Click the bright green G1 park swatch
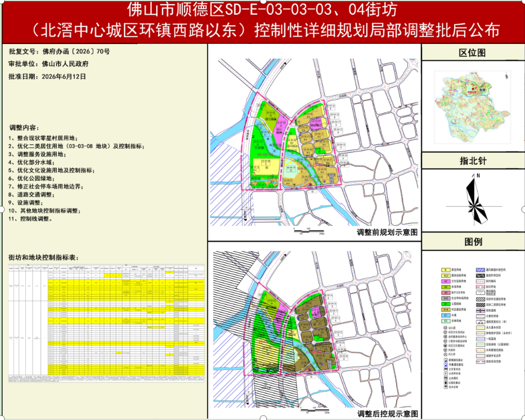The image size is (525, 420). pyautogui.click(x=446, y=304)
